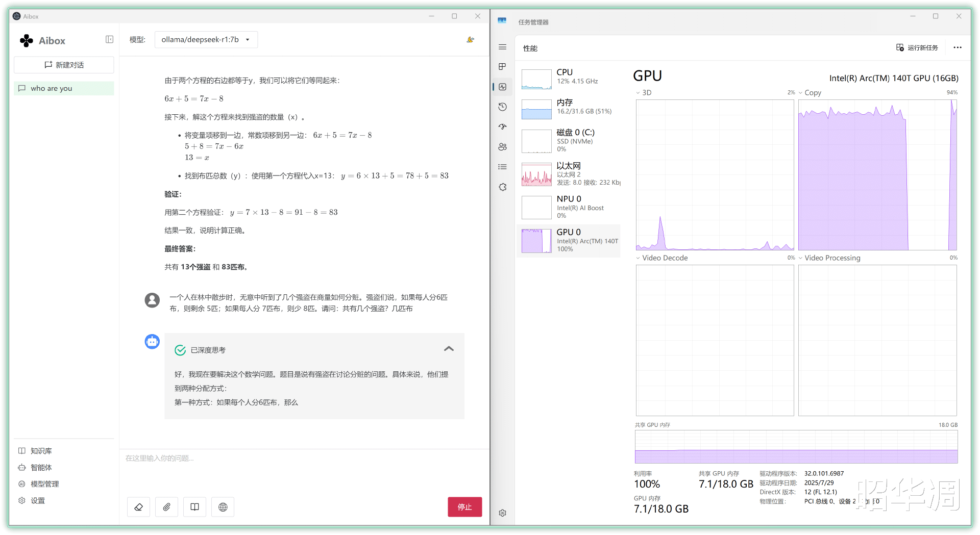Click the icon right of the model selector
Screen dimensions: 980x535
point(470,40)
